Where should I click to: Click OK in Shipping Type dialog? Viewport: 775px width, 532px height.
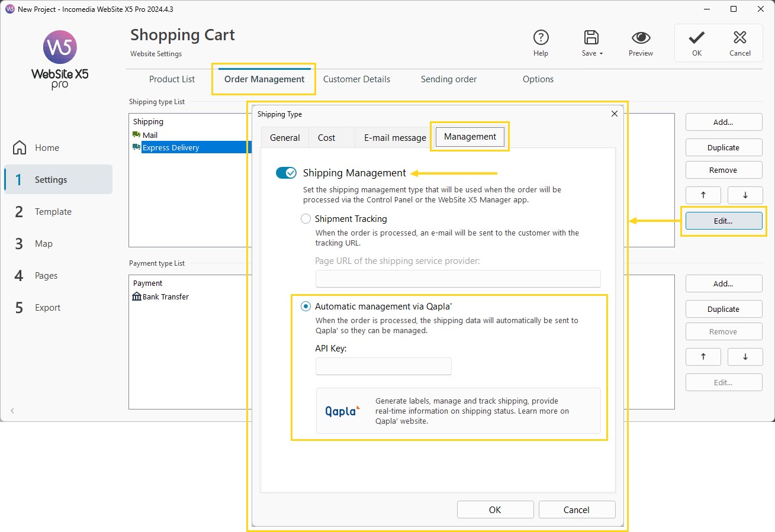(x=495, y=510)
